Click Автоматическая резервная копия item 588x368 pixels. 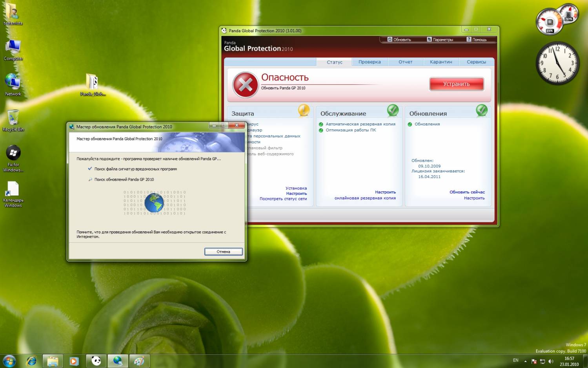[360, 124]
